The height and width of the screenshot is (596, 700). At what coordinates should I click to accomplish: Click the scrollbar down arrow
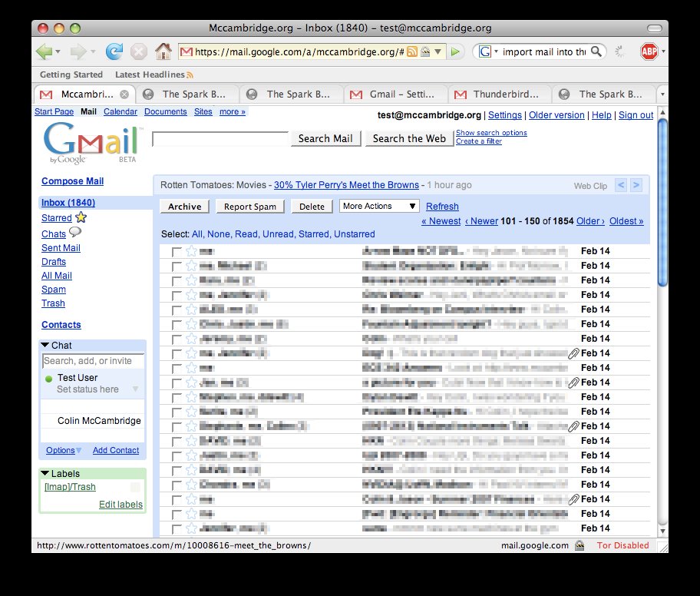[x=663, y=531]
